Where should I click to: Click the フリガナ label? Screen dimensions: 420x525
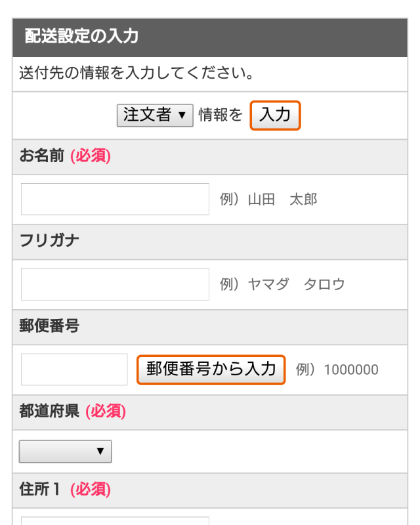(x=49, y=240)
